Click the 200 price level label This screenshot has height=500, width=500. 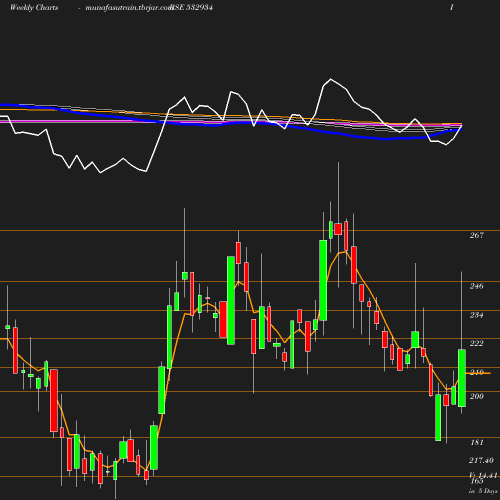point(476,396)
